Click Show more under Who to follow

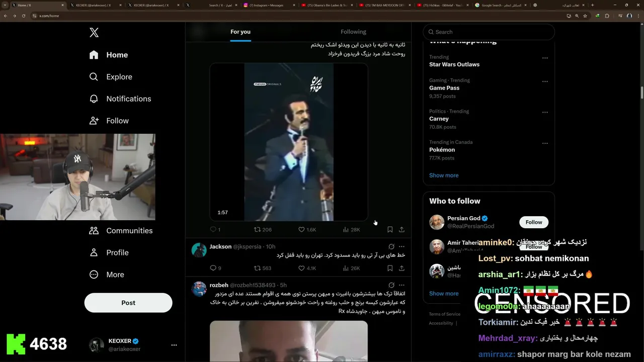point(444,294)
